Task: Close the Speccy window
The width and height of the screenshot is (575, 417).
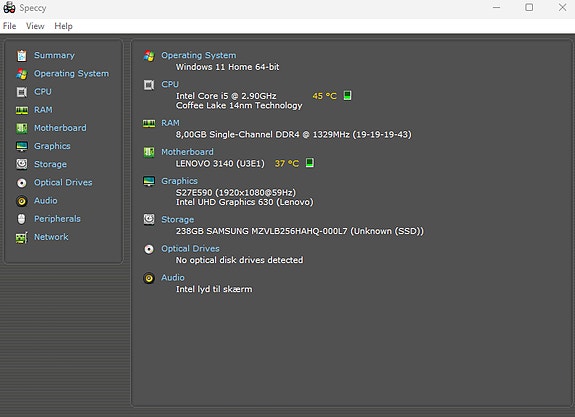Action: [563, 7]
